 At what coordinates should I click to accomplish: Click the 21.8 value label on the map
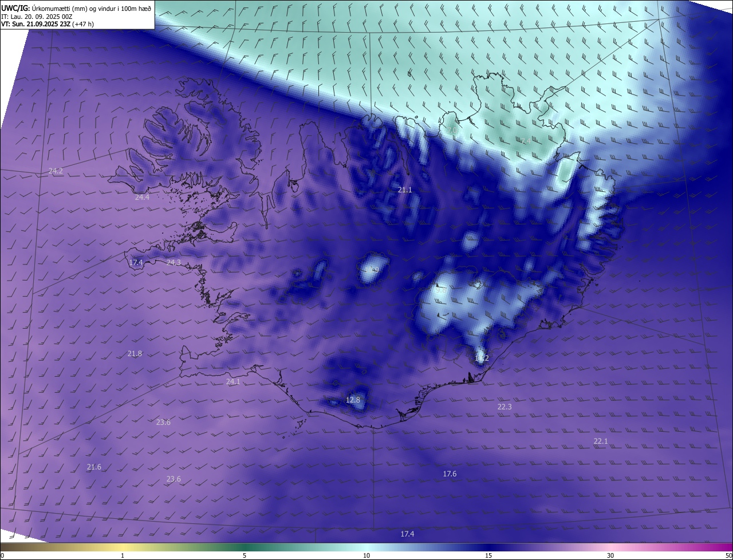(x=135, y=353)
